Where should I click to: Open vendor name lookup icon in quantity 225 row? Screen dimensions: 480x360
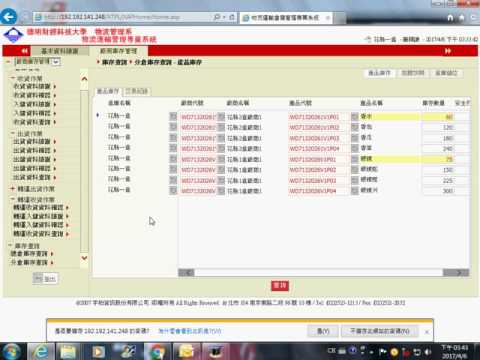click(x=221, y=180)
